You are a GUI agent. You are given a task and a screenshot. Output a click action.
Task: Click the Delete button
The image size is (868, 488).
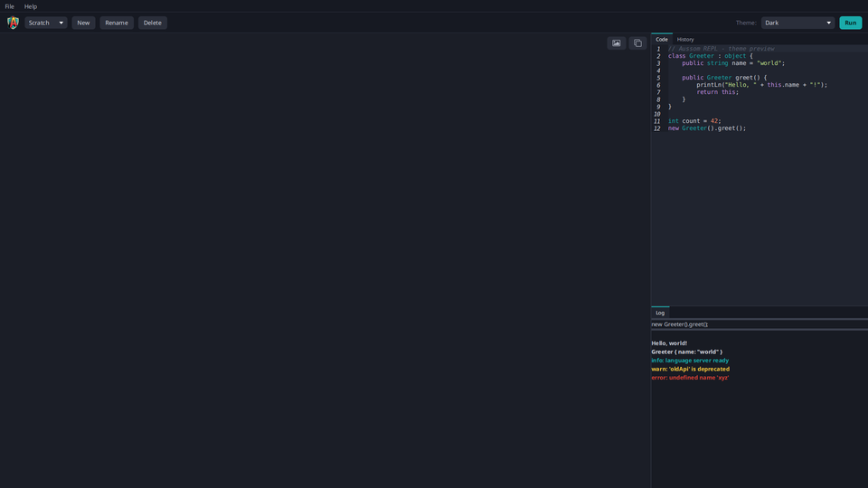coord(152,23)
